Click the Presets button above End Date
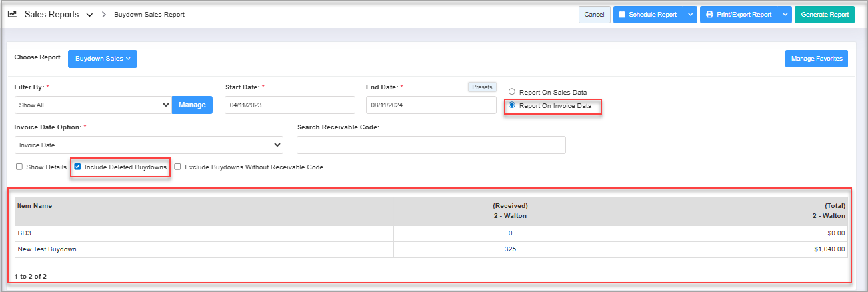The height and width of the screenshot is (292, 868). coord(481,87)
